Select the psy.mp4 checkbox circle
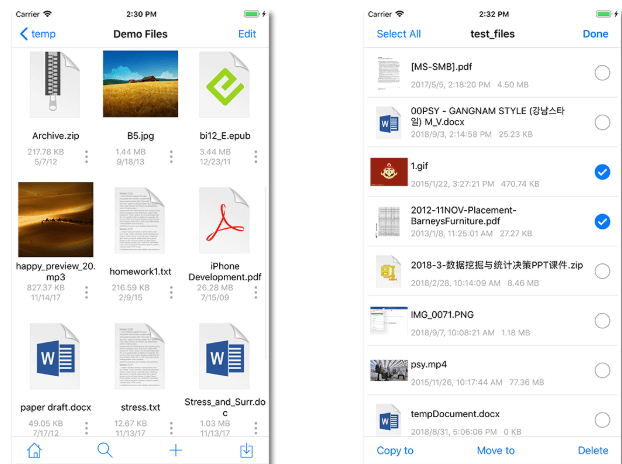The height and width of the screenshot is (464, 622). pyautogui.click(x=602, y=370)
